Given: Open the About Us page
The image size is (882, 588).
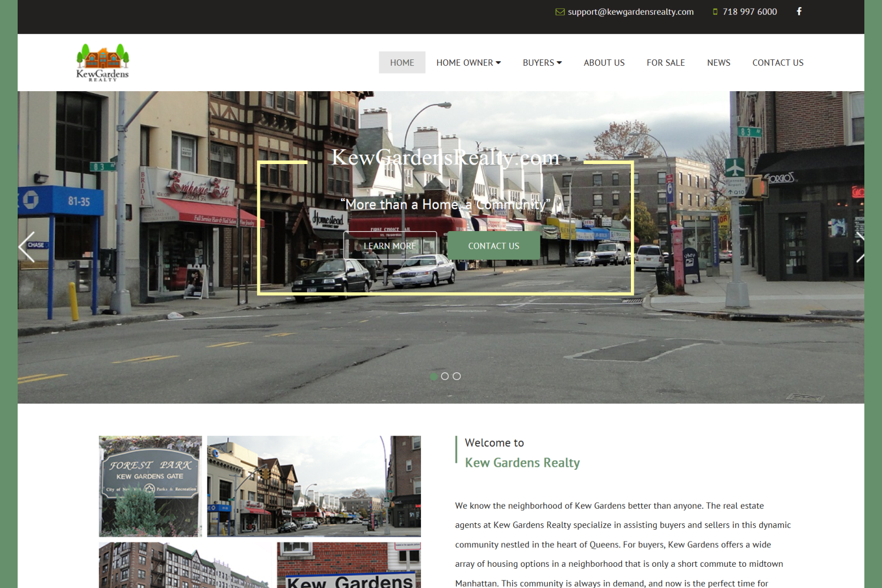Looking at the screenshot, I should pyautogui.click(x=604, y=63).
